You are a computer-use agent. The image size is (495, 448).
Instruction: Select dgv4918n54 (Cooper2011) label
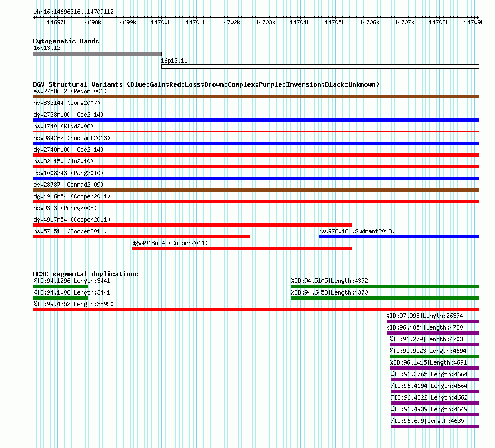click(170, 243)
